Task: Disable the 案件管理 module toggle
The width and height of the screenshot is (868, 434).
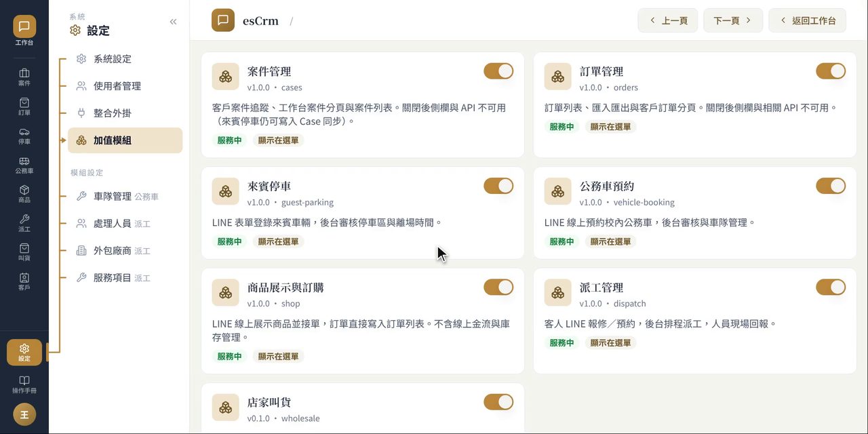Action: pyautogui.click(x=498, y=71)
